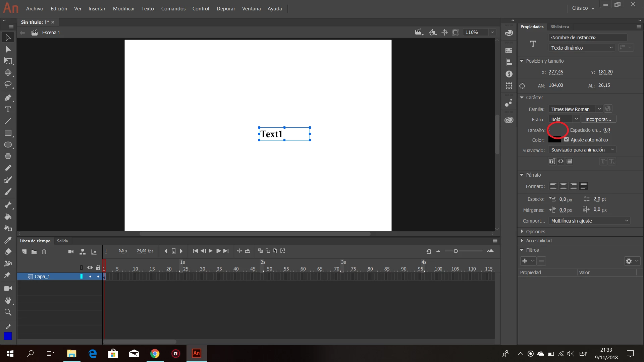The image size is (644, 362).
Task: Select the Rectangle tool
Action: [x=8, y=133]
